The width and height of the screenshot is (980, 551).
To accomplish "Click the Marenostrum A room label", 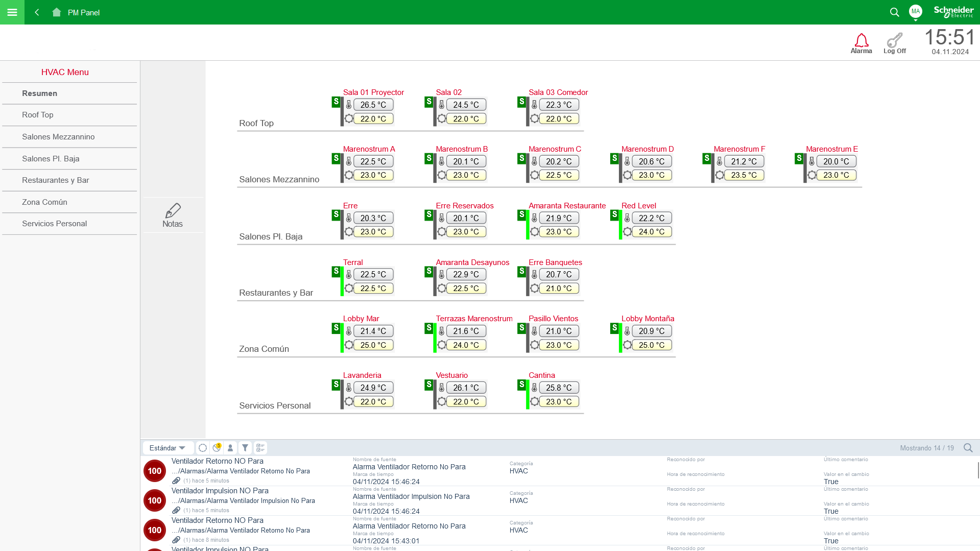I will pyautogui.click(x=369, y=149).
